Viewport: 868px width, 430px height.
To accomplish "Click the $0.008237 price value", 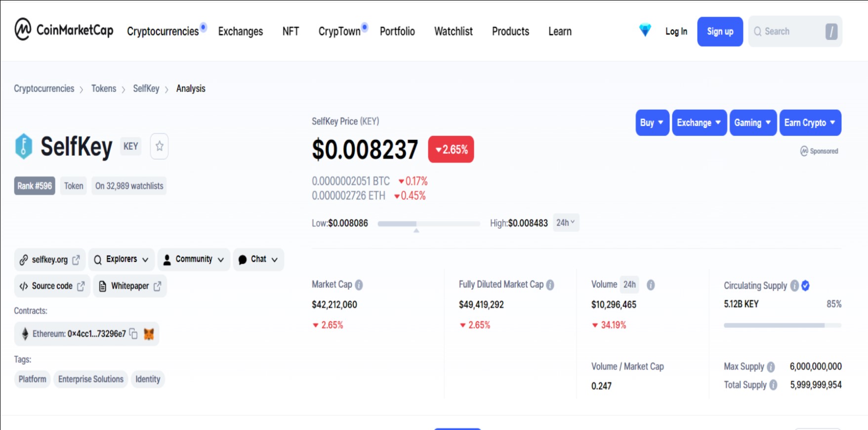I will point(365,149).
